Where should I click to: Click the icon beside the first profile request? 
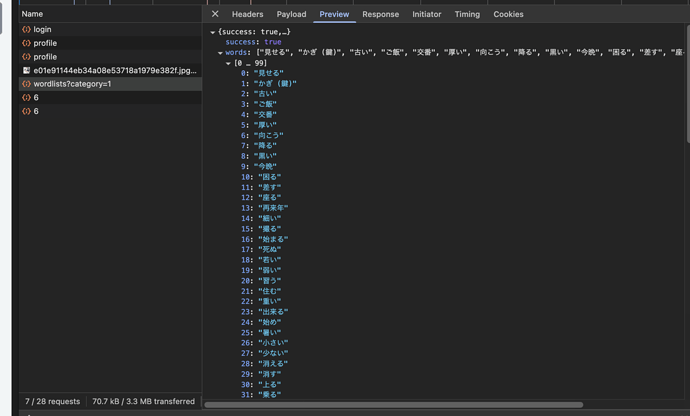point(27,43)
